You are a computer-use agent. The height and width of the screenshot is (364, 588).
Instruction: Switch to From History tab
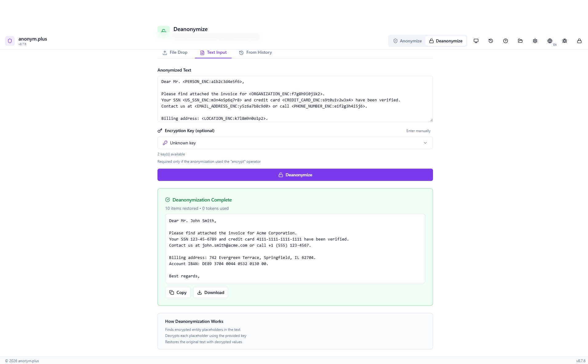pos(256,53)
